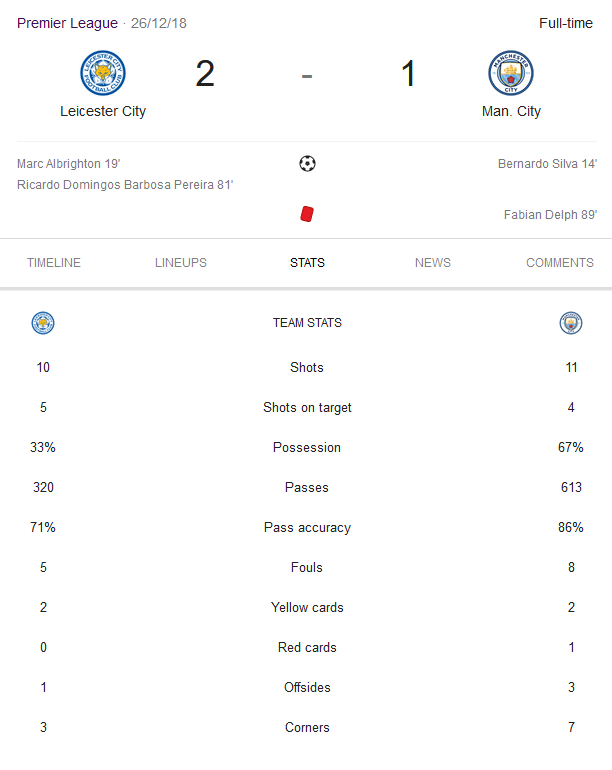Switch to the Lineups tab
This screenshot has height=770, width=612.
click(181, 263)
